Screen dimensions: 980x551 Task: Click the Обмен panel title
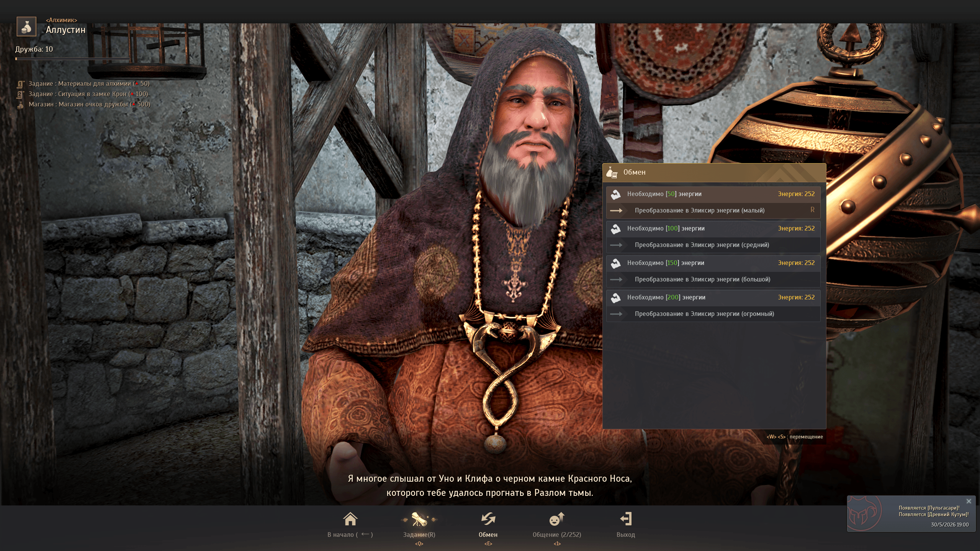coord(635,172)
